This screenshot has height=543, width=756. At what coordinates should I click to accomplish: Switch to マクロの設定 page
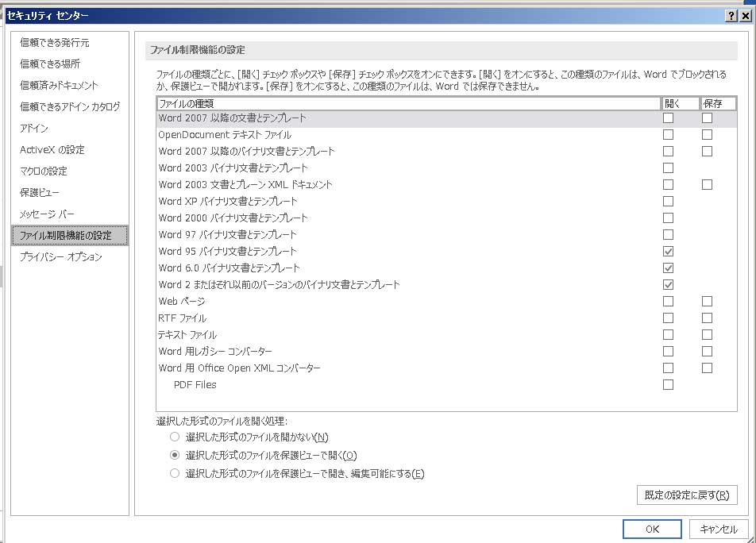[44, 171]
